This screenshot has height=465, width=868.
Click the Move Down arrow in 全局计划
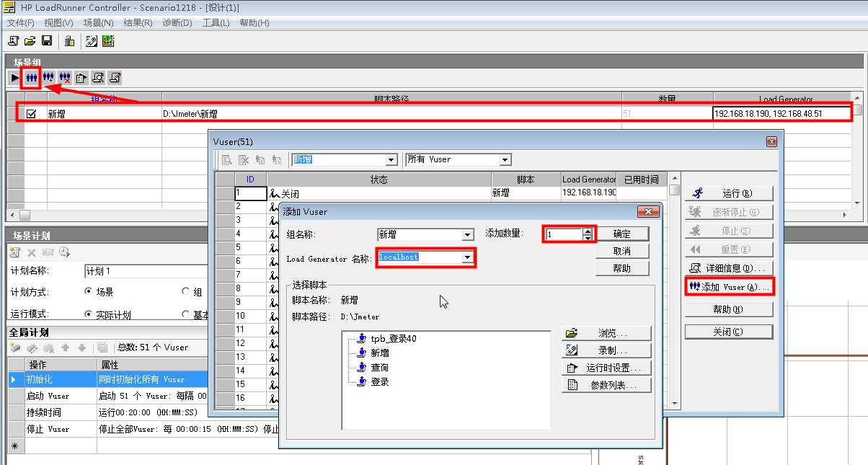[x=81, y=347]
